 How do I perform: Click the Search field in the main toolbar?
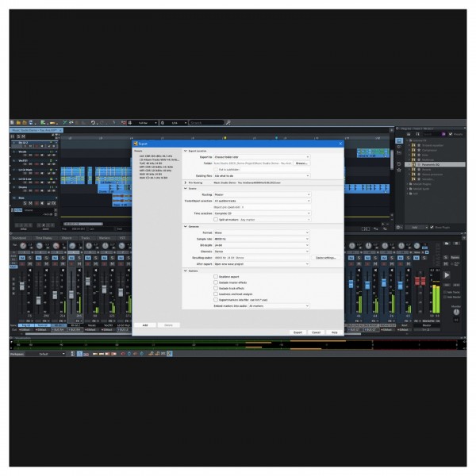pyautogui.click(x=206, y=123)
